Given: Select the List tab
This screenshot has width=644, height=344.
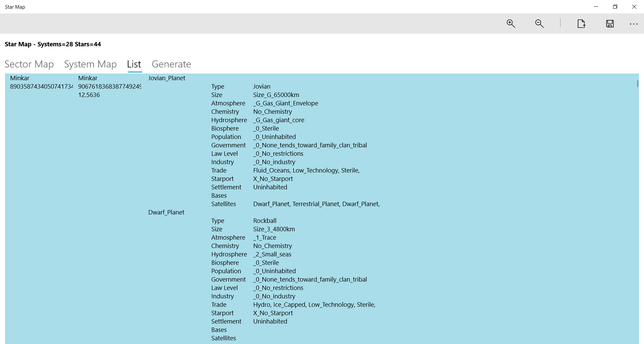Looking at the screenshot, I should pos(134,64).
